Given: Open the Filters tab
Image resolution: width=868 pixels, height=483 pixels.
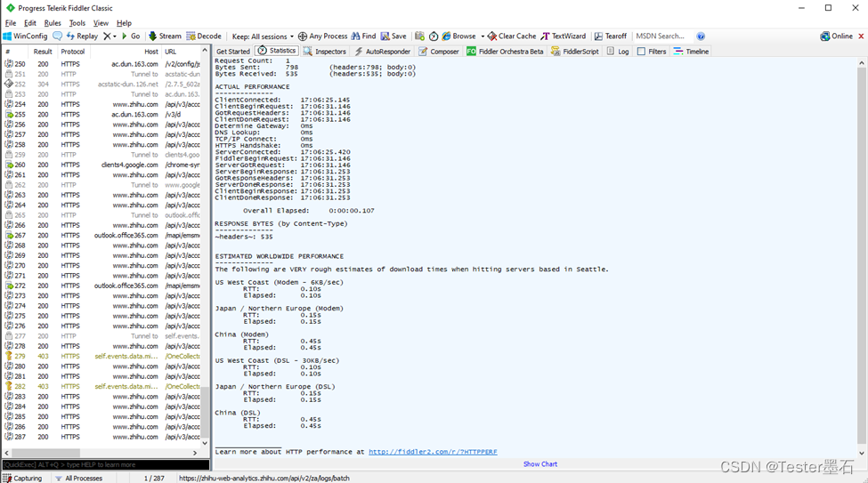Looking at the screenshot, I should click(652, 52).
